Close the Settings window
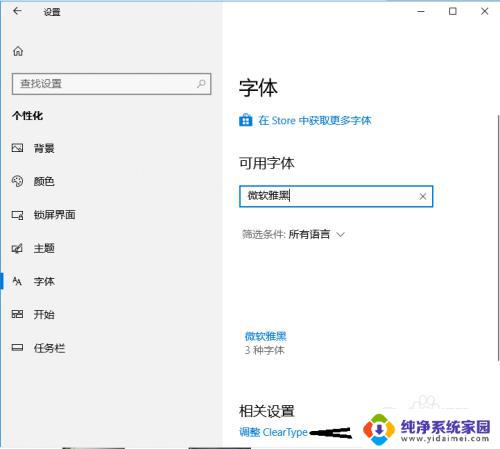Viewport: 500px width, 449px height. pyautogui.click(x=485, y=11)
